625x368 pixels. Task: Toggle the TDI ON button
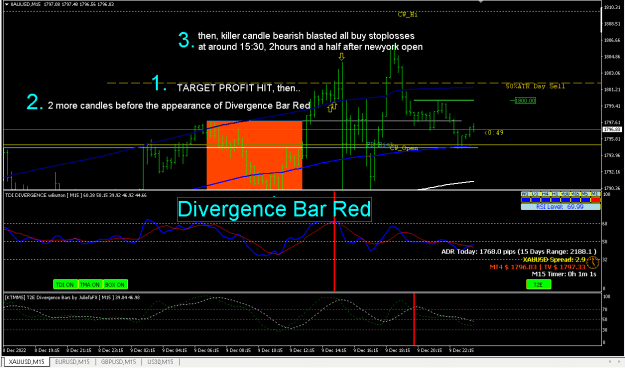click(x=65, y=284)
